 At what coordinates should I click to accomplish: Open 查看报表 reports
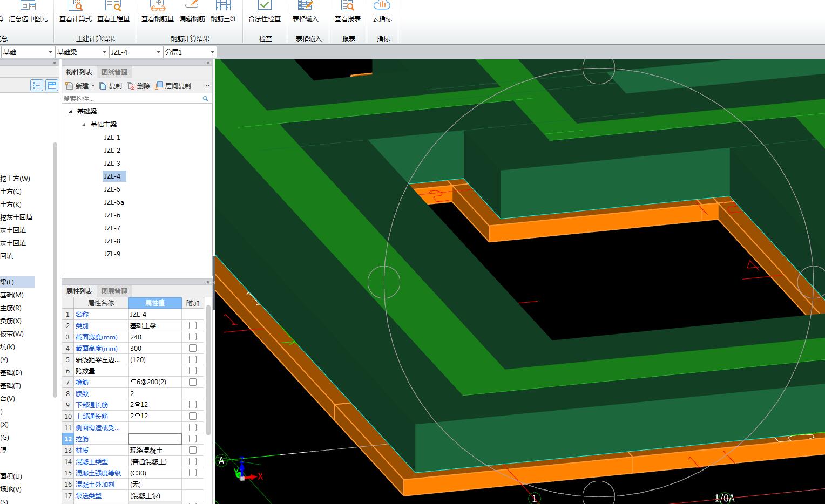(x=348, y=12)
